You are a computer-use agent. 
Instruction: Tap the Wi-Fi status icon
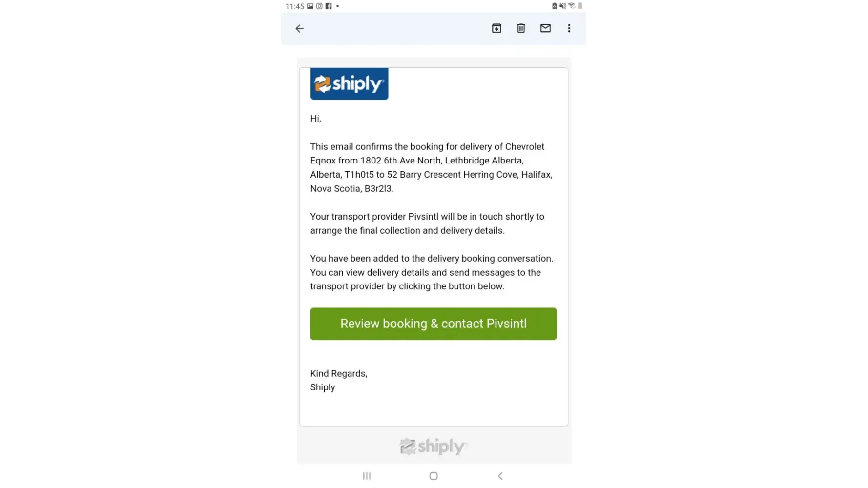point(571,6)
